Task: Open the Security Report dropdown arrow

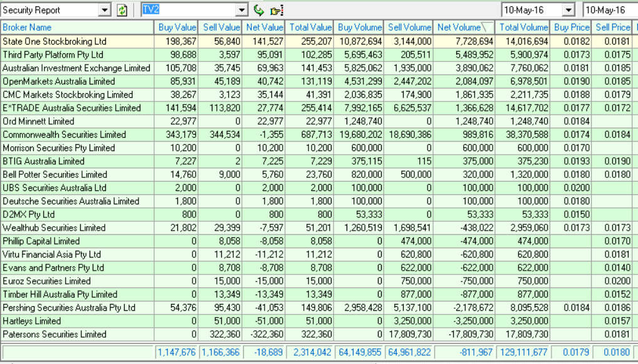Action: [x=105, y=10]
